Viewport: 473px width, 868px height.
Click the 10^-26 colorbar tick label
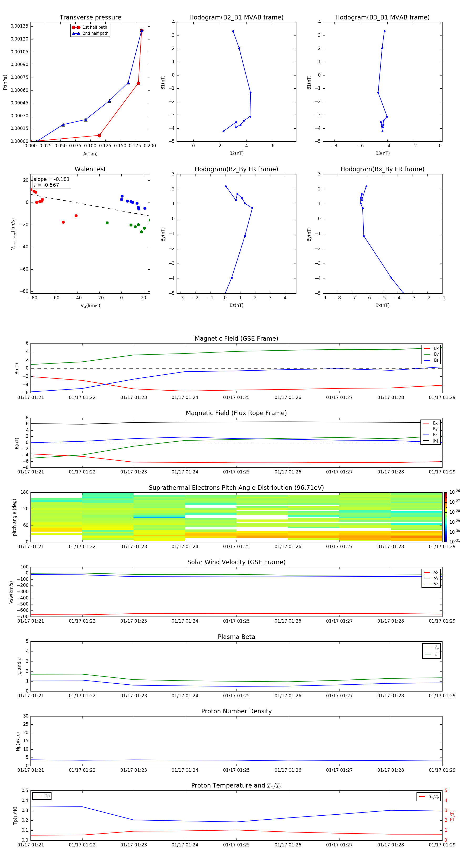click(x=455, y=492)
